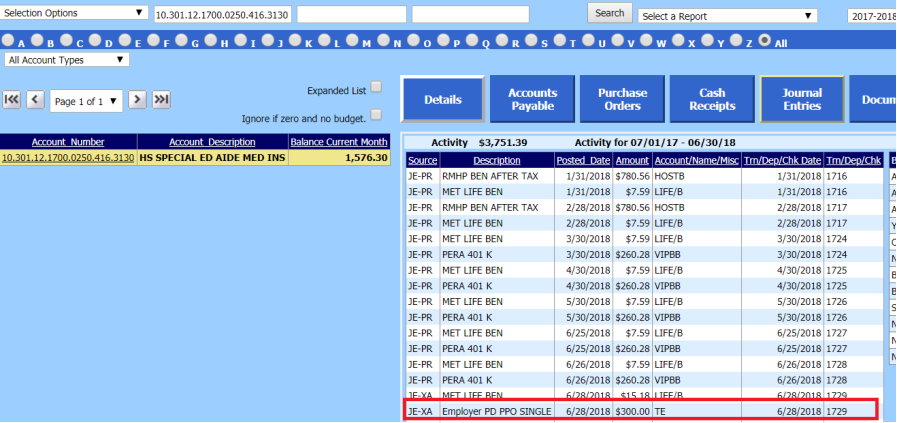Viewport: 897px width, 423px height.
Task: Open the All Account Types dropdown
Action: point(66,60)
